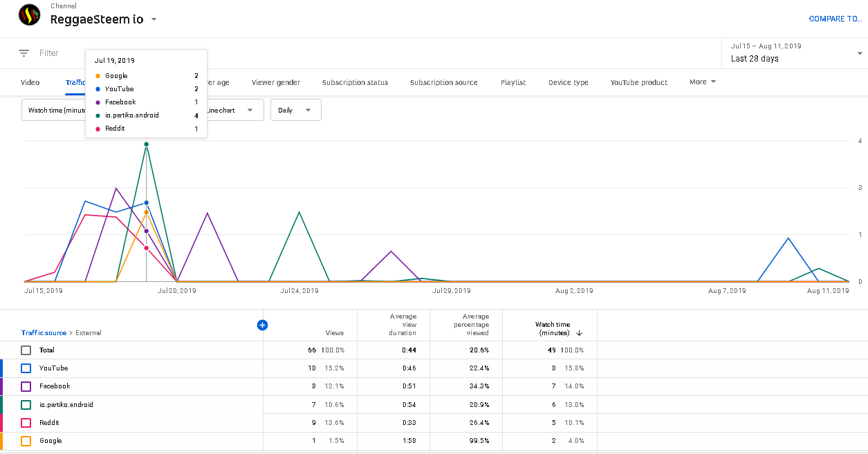Toggle the Google row checkbox

26,441
